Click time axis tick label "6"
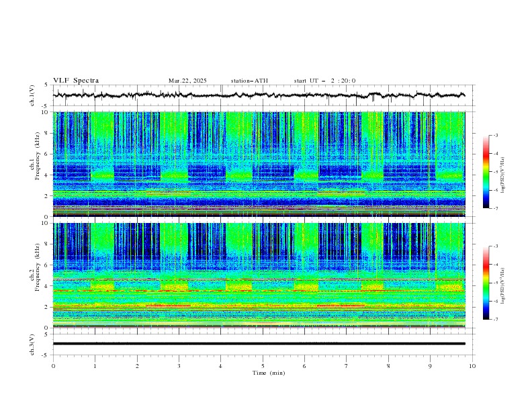This screenshot has width=532, height=411. click(x=304, y=366)
